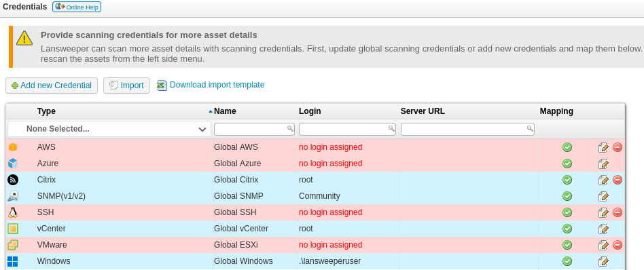Click mapping checkmark for Global Azure
The image size is (644, 270).
(x=567, y=163)
